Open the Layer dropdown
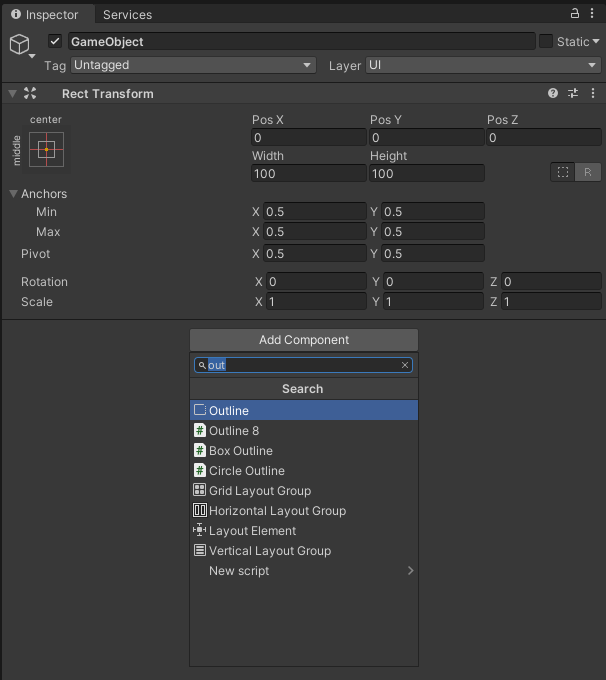 483,65
